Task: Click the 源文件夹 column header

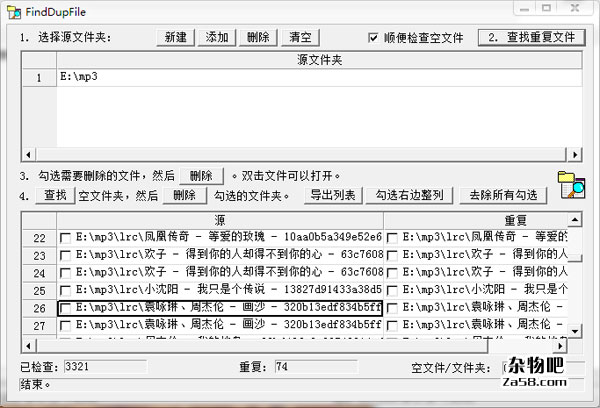Action: click(x=320, y=60)
